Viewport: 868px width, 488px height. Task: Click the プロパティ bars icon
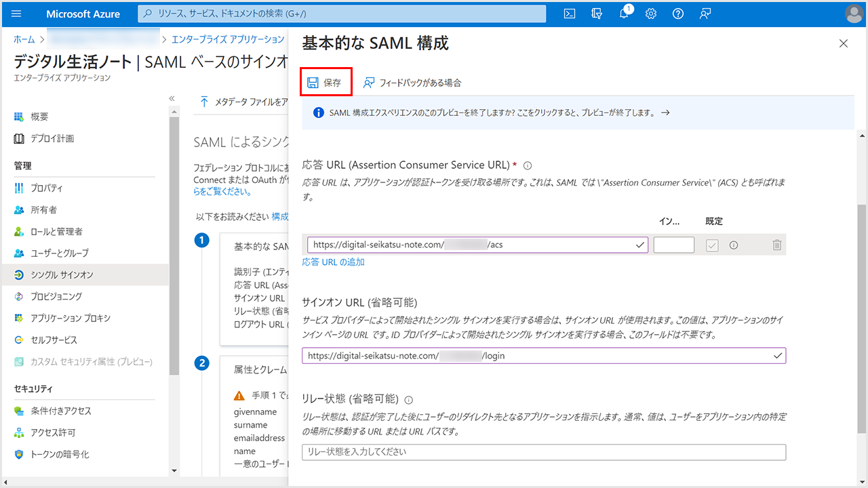coord(19,188)
